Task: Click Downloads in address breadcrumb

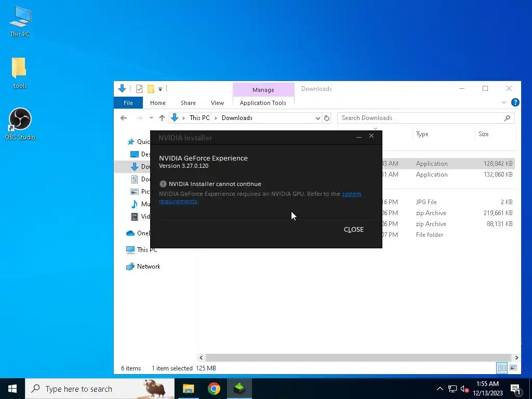Action: [x=237, y=118]
